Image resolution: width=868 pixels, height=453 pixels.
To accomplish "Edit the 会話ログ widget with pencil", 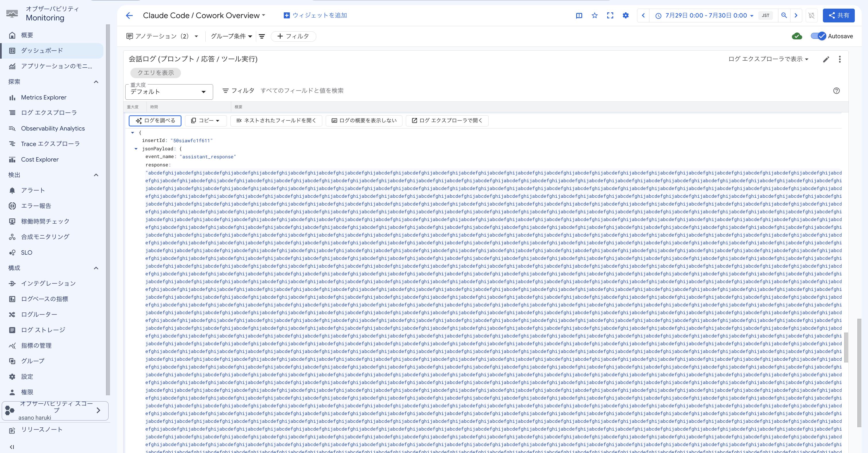I will pos(826,59).
